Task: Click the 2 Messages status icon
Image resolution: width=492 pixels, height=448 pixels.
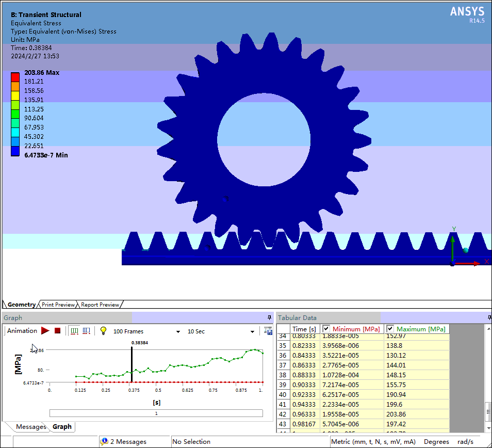Action: tap(104, 441)
